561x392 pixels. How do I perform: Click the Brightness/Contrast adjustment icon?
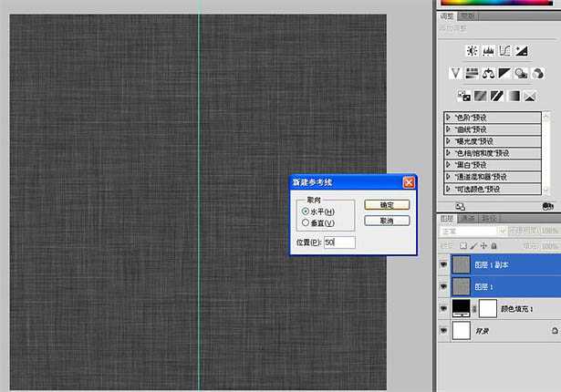pos(472,51)
